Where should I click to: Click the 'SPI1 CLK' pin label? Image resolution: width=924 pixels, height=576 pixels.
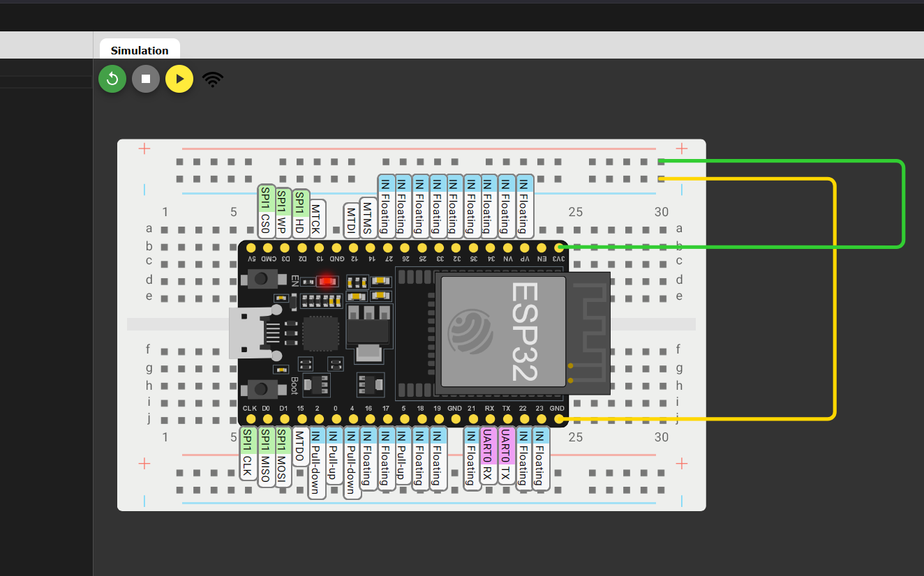coord(248,454)
